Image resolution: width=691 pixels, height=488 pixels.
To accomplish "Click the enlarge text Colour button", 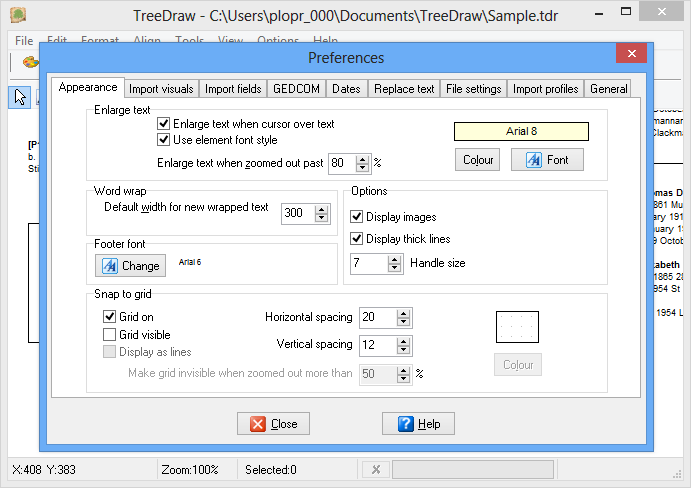I will [478, 160].
